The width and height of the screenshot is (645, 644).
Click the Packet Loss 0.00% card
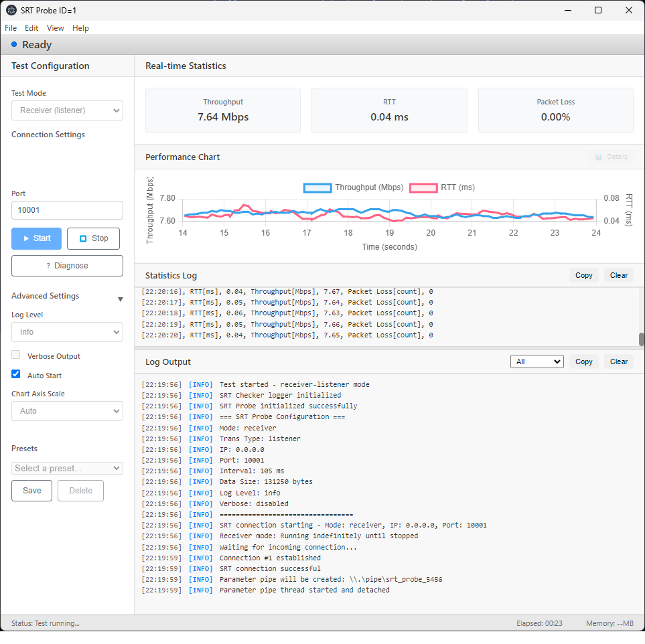click(x=556, y=110)
